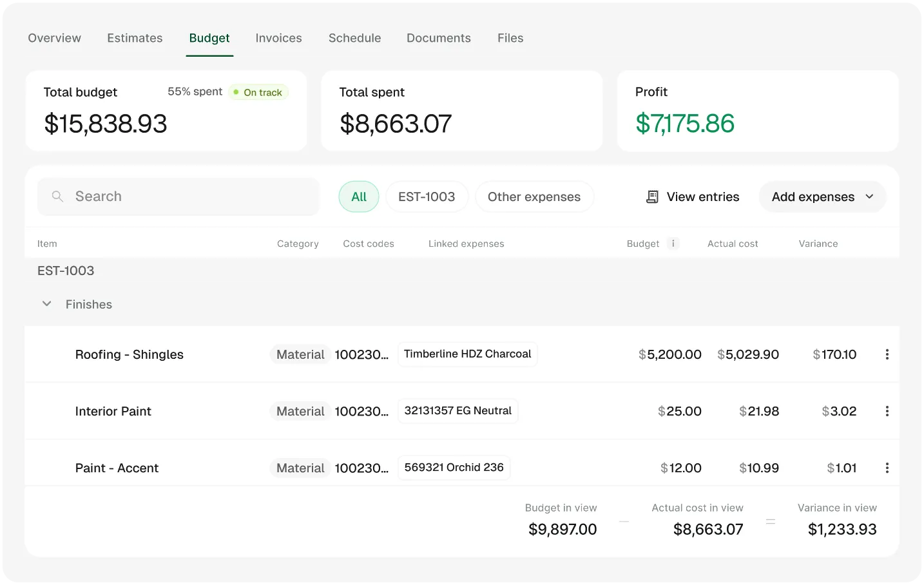924x585 pixels.
Task: Select the Budget tab
Action: pyautogui.click(x=209, y=38)
